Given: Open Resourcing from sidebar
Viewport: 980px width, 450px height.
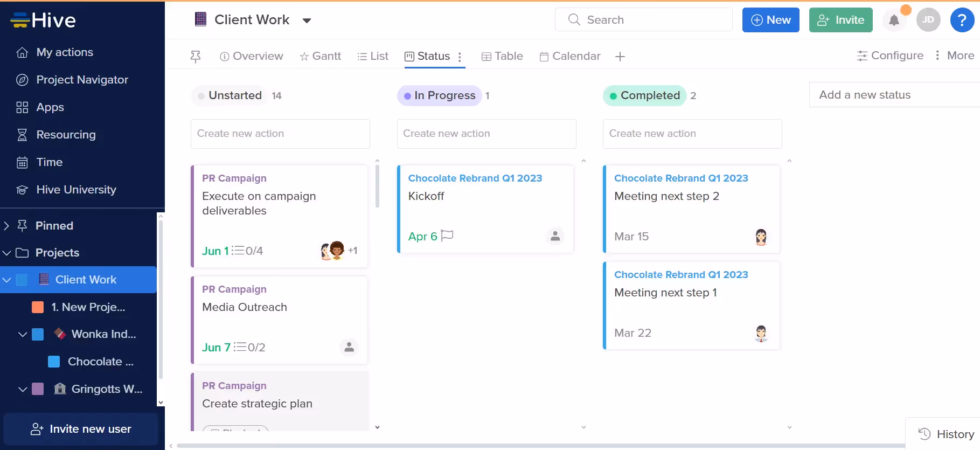Looking at the screenshot, I should 66,135.
